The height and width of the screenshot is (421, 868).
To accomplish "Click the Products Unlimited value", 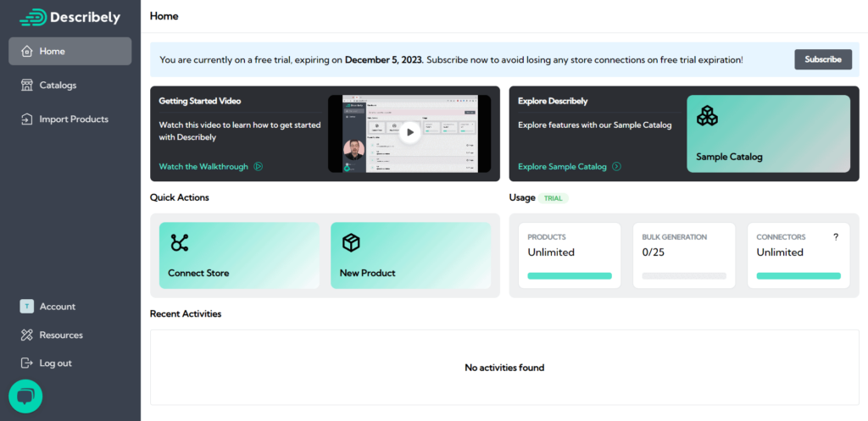I will 551,252.
